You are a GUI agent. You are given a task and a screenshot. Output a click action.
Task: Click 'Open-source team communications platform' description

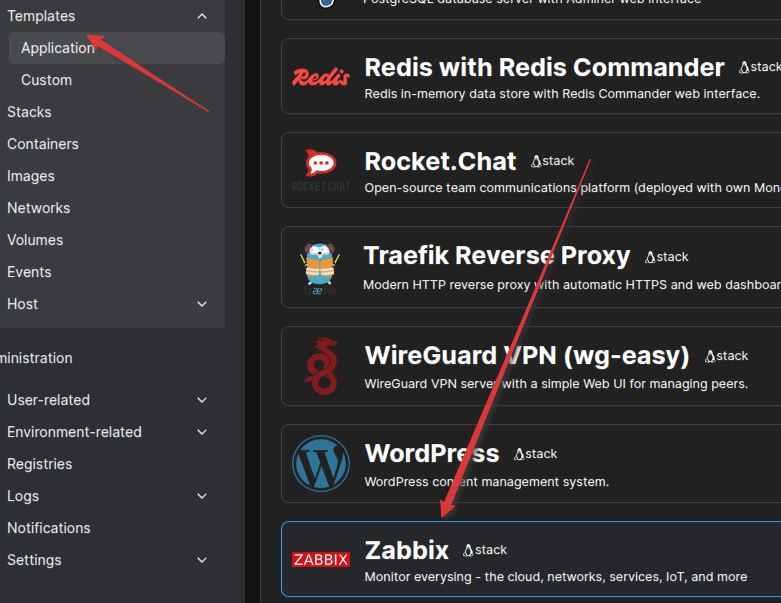pyautogui.click(x=573, y=188)
